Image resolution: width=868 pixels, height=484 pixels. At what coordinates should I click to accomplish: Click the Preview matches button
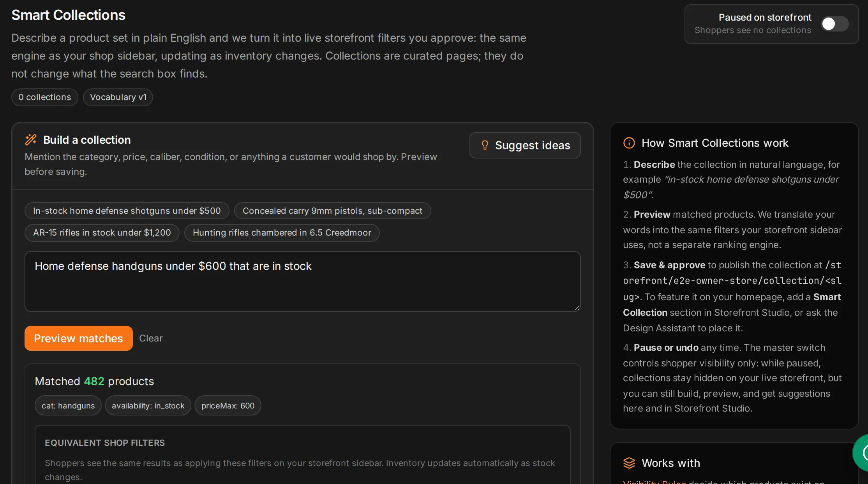[x=79, y=338]
